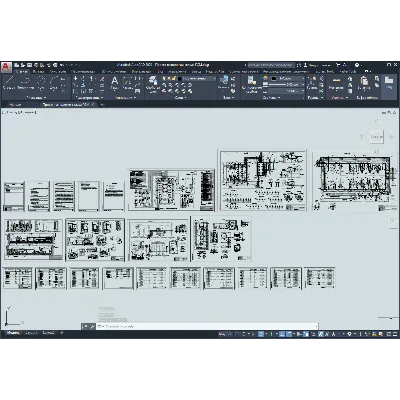Close the command line with its X
Image resolution: width=400 pixels, height=400 pixels.
coord(85,327)
